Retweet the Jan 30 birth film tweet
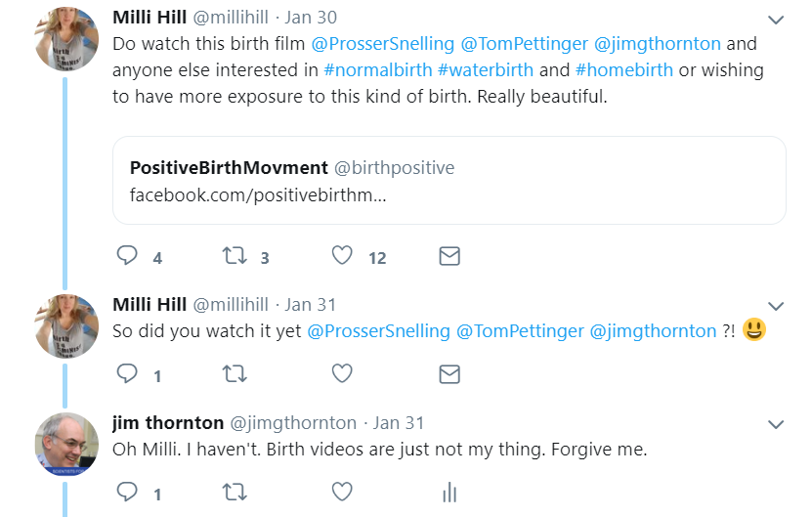 point(235,256)
